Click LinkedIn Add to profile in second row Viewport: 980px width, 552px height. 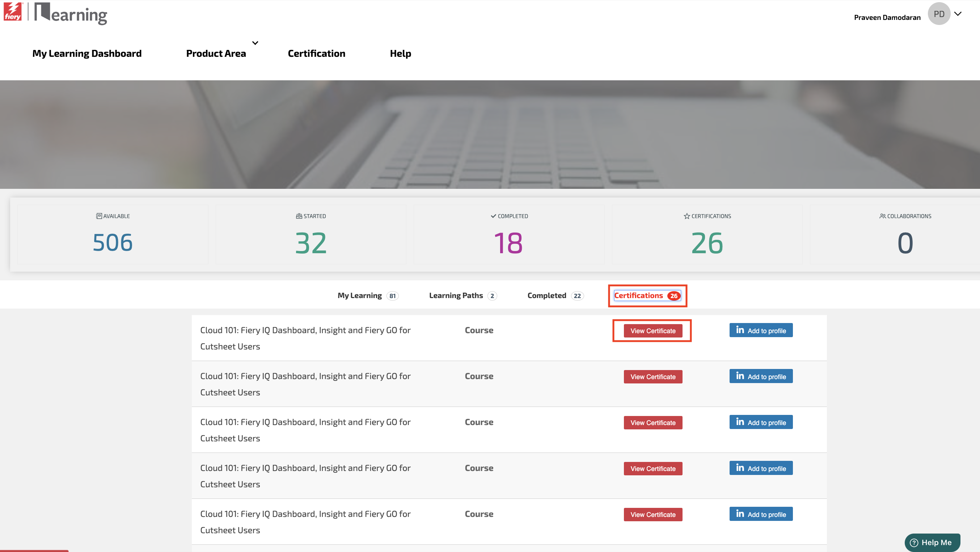(760, 376)
